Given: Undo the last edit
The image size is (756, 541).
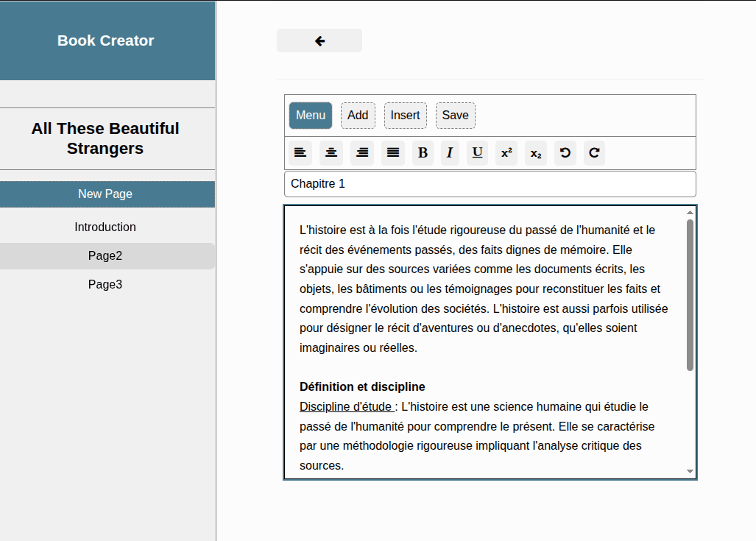Looking at the screenshot, I should pyautogui.click(x=565, y=153).
